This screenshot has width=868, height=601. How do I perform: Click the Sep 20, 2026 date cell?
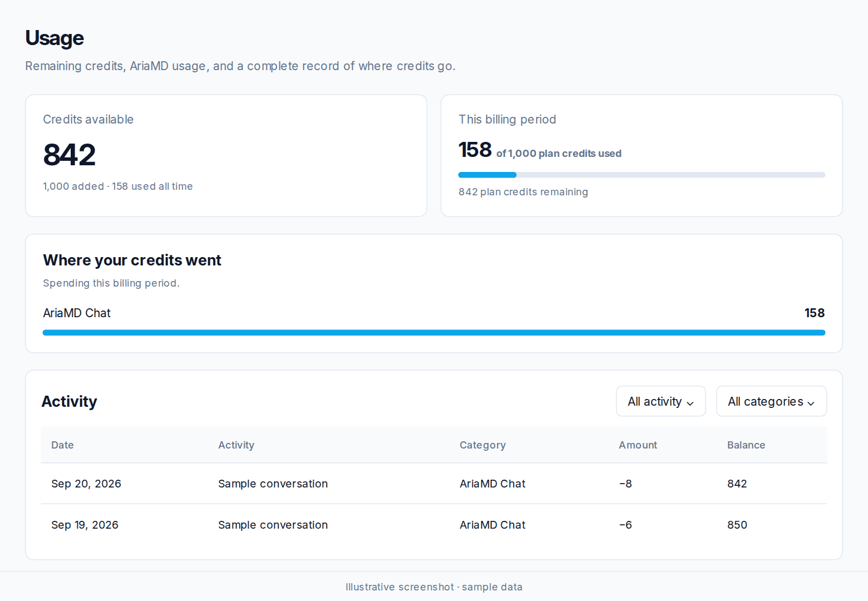(x=86, y=484)
